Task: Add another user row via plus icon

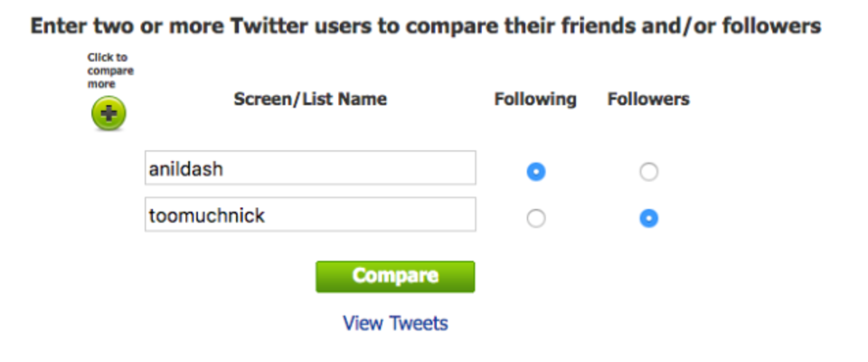Action: click(x=108, y=114)
